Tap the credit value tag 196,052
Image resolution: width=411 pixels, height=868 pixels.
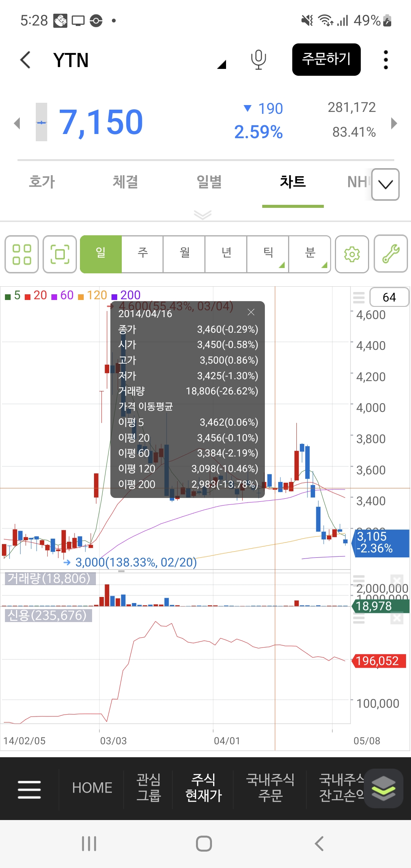click(379, 661)
